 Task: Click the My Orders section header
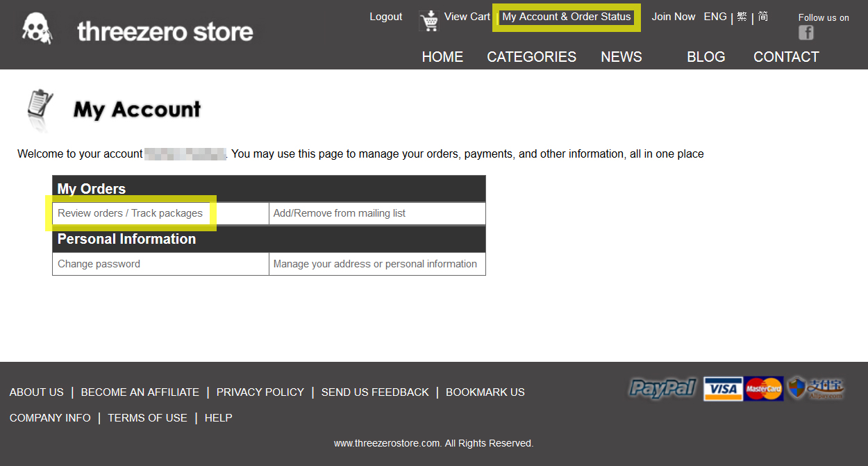pos(269,189)
